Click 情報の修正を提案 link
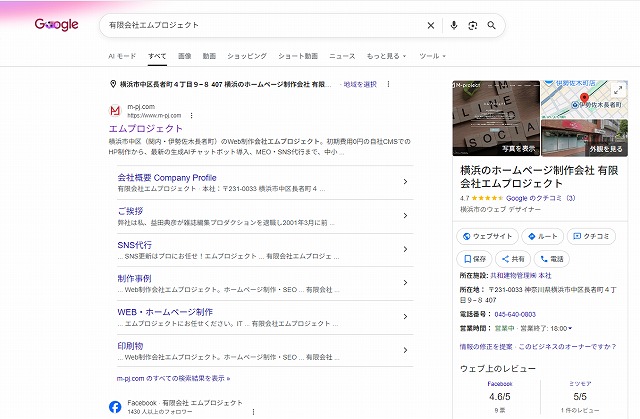This screenshot has height=419, width=640. pyautogui.click(x=486, y=346)
